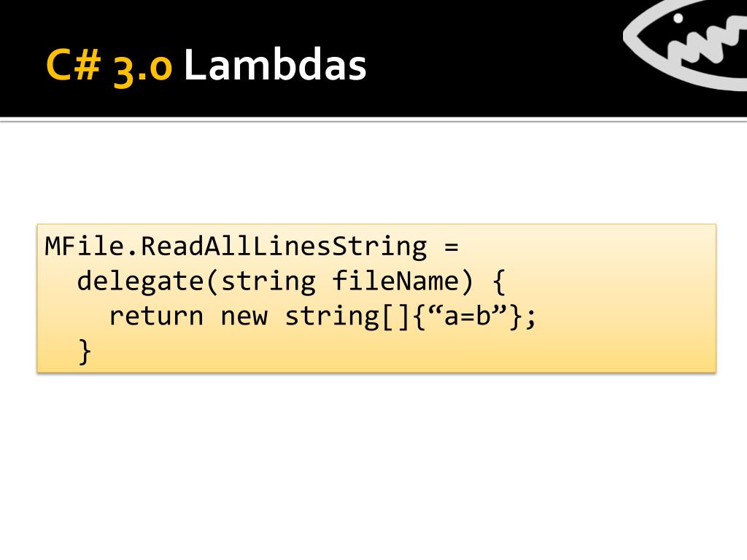
Task: Click the semicolon ending the return line
Action: [531, 318]
